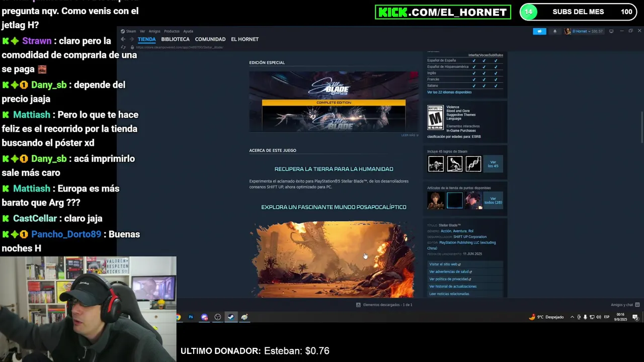This screenshot has height=362, width=644.
Task: Click the microphone tray icon
Action: pos(585,317)
